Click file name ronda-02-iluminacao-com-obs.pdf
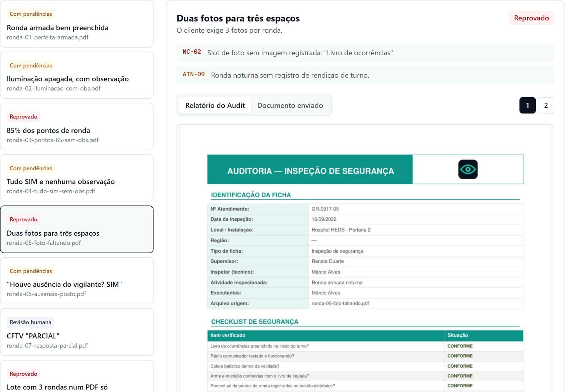 tap(54, 88)
